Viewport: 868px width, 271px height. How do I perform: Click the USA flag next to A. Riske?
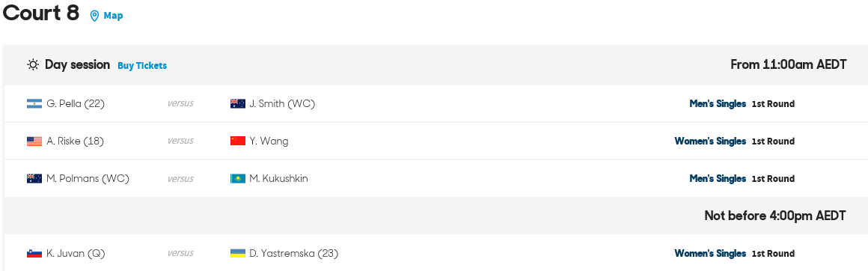[x=34, y=141]
